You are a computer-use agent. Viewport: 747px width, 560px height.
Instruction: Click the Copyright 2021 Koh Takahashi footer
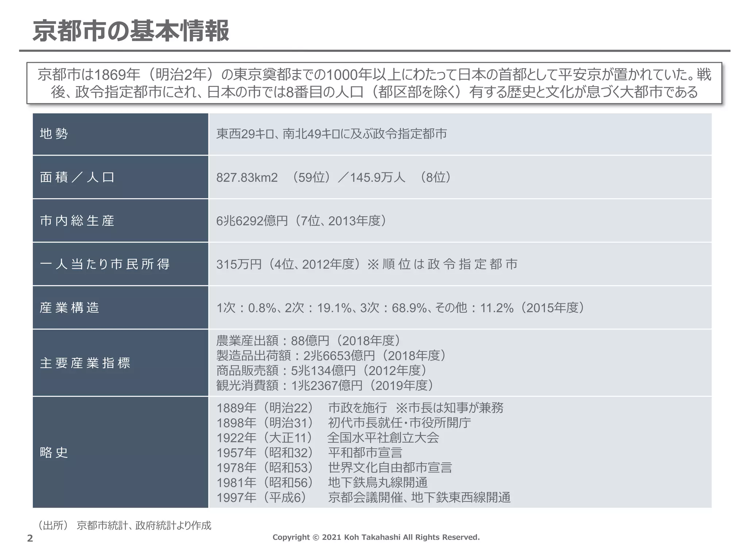point(376,537)
